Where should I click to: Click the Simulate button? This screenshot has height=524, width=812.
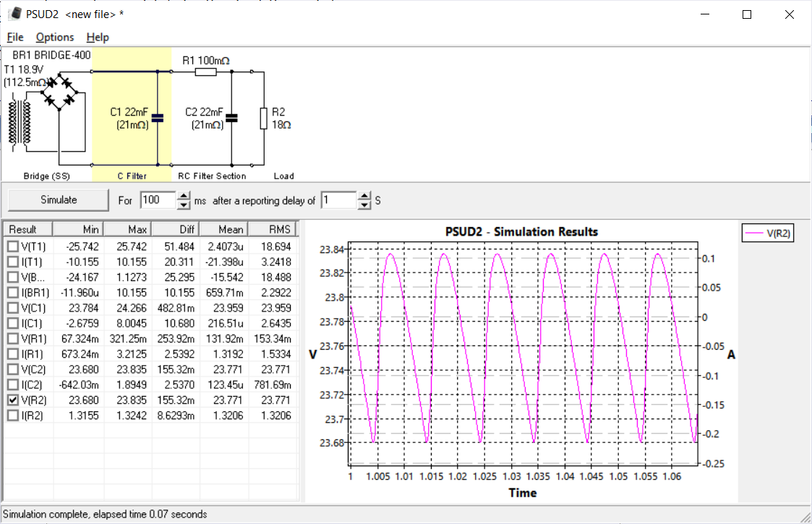[x=59, y=200]
